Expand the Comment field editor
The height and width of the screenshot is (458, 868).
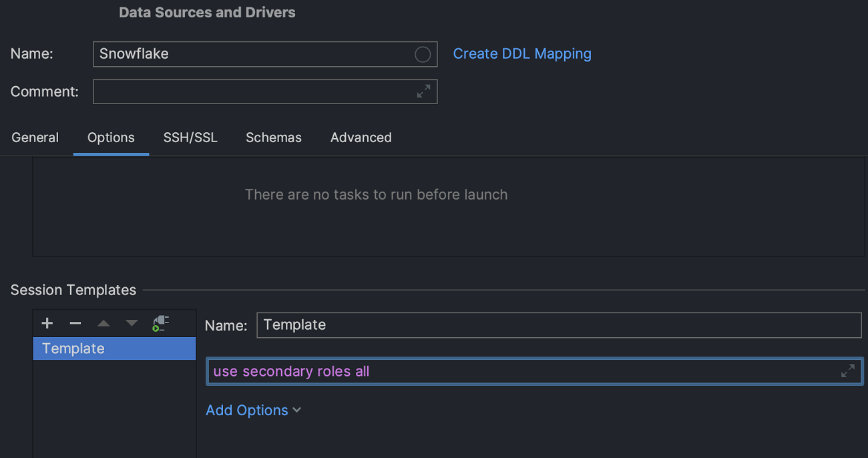coord(423,92)
